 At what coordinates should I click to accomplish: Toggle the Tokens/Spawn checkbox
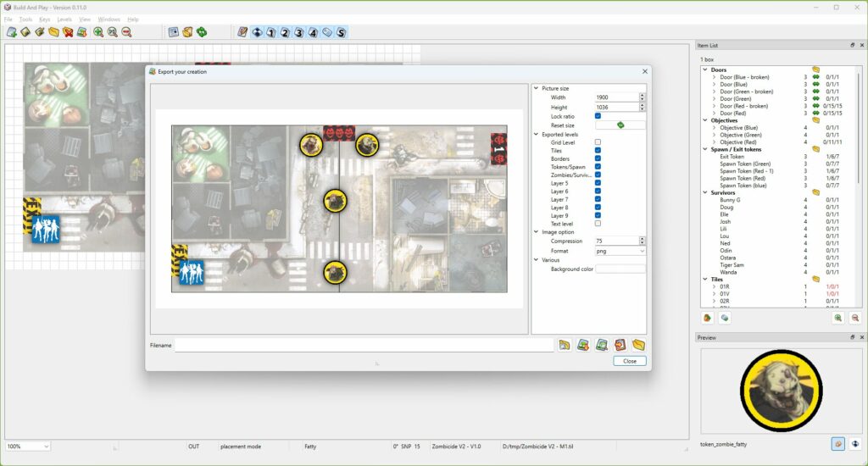coord(598,167)
